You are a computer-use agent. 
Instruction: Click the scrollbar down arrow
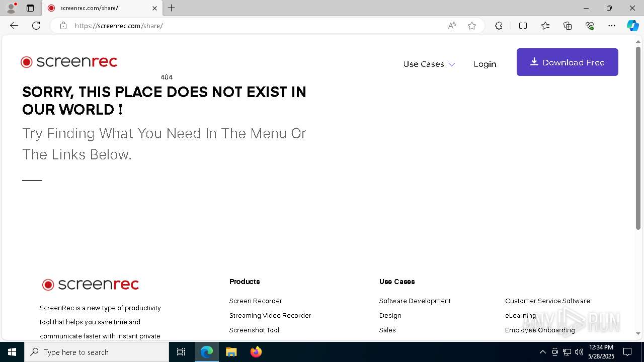point(638,333)
